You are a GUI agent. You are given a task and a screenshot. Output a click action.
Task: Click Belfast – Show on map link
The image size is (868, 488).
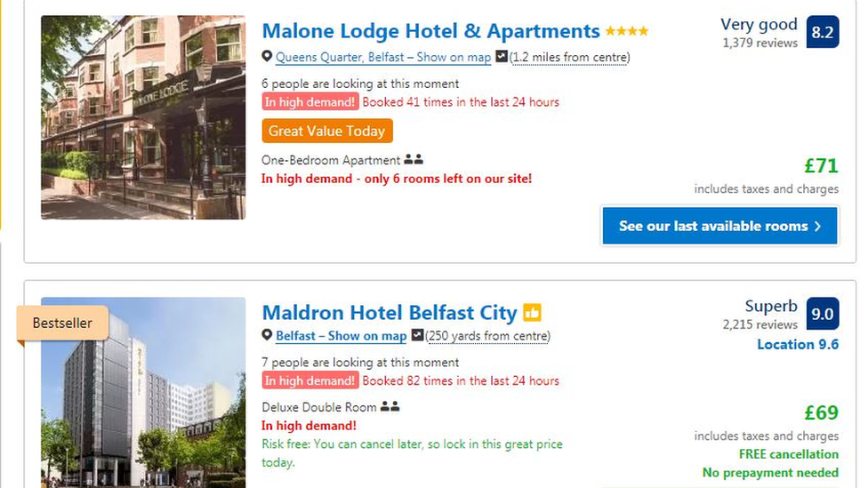tap(341, 336)
